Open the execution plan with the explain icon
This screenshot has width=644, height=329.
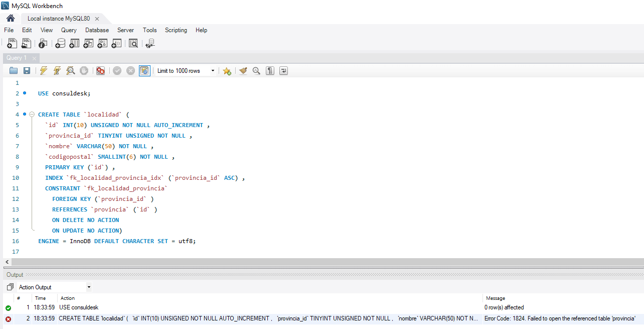tap(70, 70)
